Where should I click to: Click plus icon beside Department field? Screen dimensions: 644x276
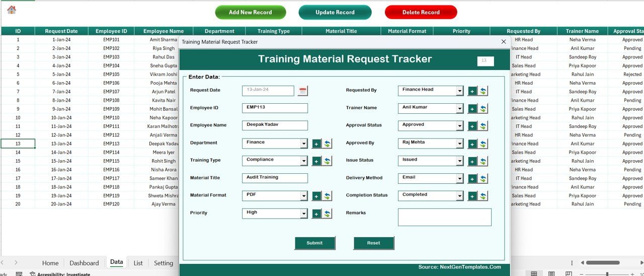coord(316,144)
